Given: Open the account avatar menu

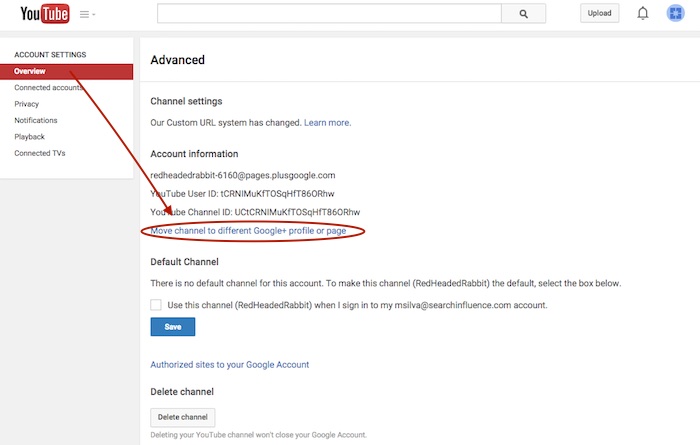Looking at the screenshot, I should pos(675,14).
